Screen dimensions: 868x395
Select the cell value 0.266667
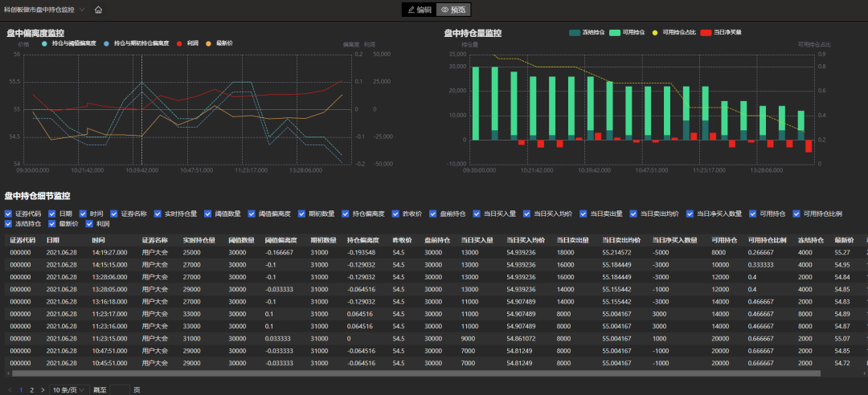click(x=760, y=252)
